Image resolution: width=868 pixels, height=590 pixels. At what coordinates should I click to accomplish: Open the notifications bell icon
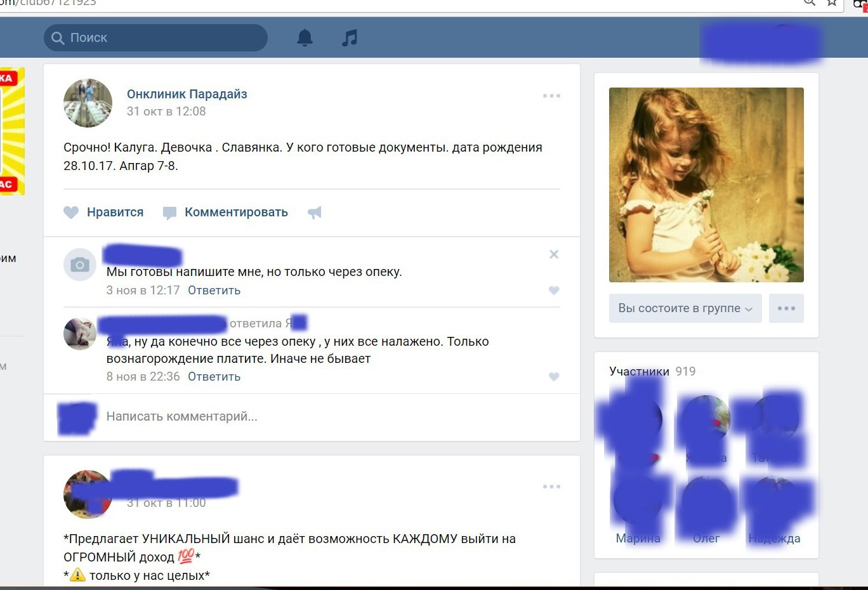(305, 38)
